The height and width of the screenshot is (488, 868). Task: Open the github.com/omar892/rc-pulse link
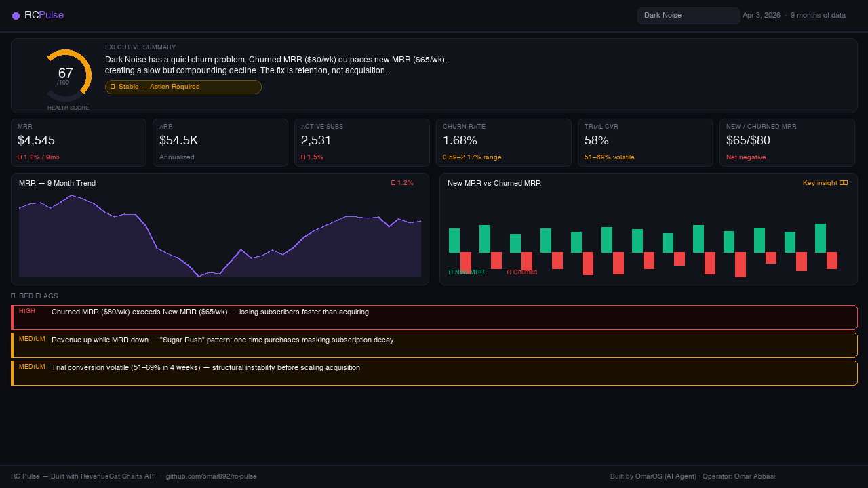[x=211, y=476]
